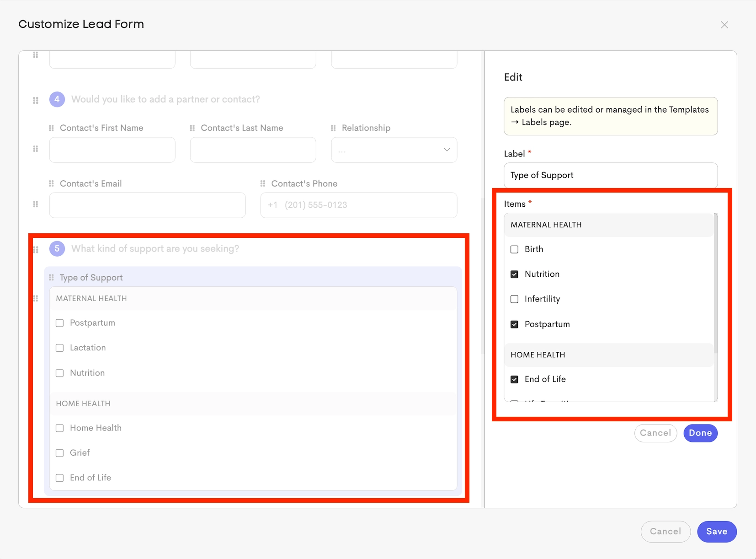Click drag handle for section 5 heading
The height and width of the screenshot is (559, 756).
[36, 249]
